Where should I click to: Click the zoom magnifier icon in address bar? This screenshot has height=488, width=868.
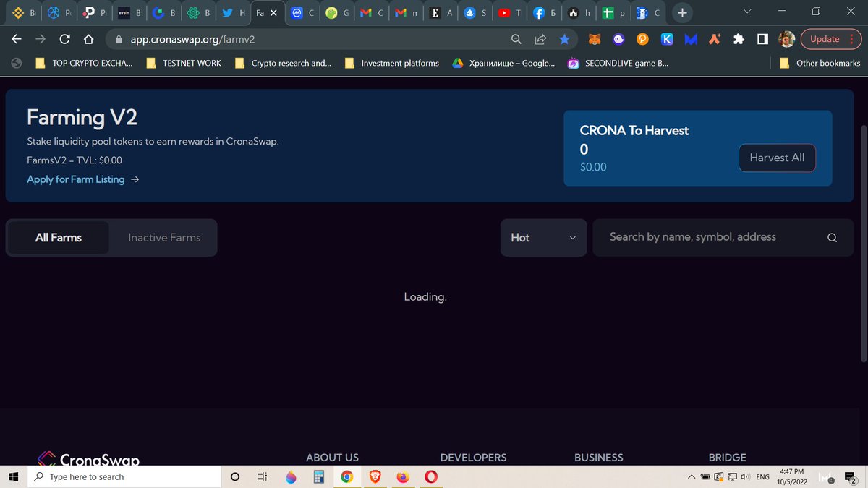point(516,39)
